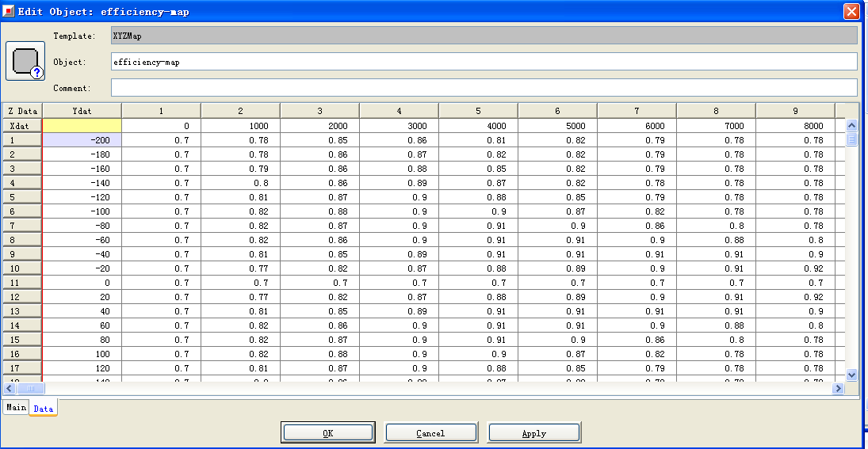Click the vertical scrollbar down arrow
Viewport: 868px width, 449px height.
(x=852, y=375)
